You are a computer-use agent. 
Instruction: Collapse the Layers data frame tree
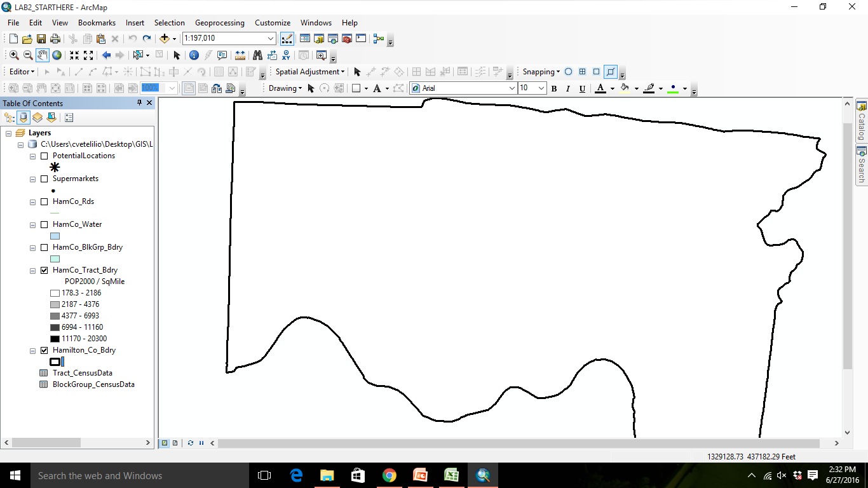point(9,133)
